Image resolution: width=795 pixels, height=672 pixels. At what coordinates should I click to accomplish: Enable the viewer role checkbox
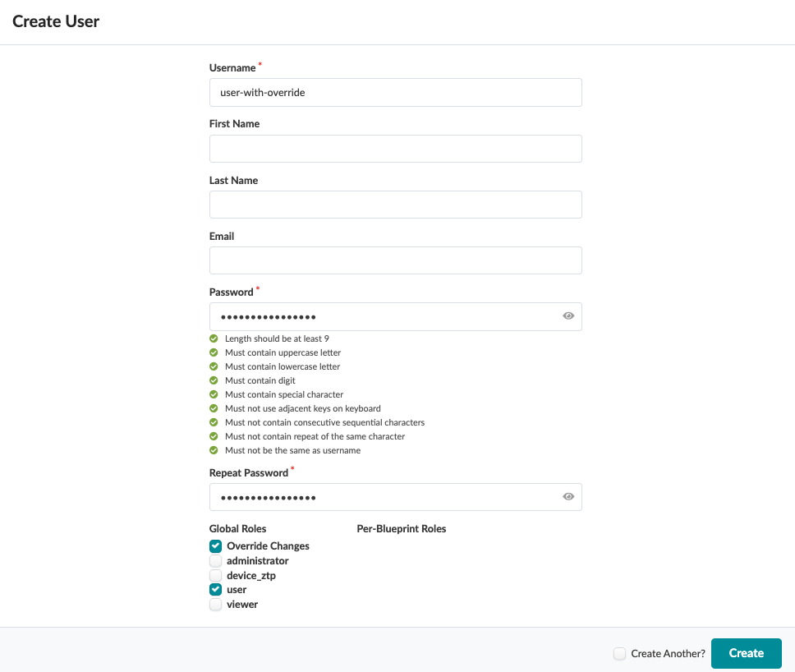[215, 605]
